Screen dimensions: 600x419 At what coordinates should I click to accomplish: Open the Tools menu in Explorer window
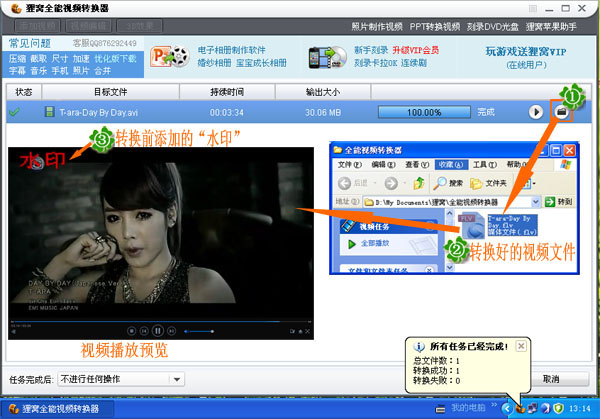click(x=484, y=165)
